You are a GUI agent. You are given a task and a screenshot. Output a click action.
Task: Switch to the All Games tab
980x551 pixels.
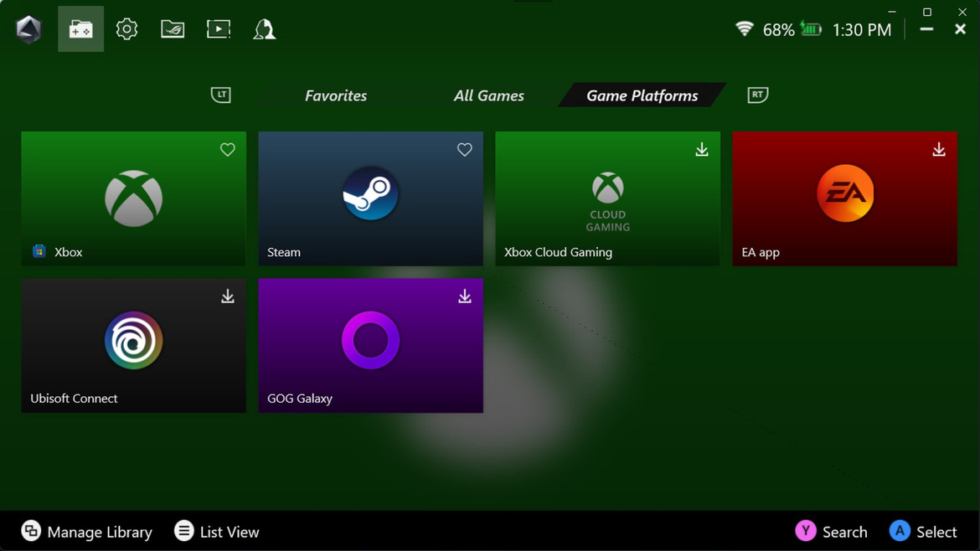pyautogui.click(x=489, y=95)
